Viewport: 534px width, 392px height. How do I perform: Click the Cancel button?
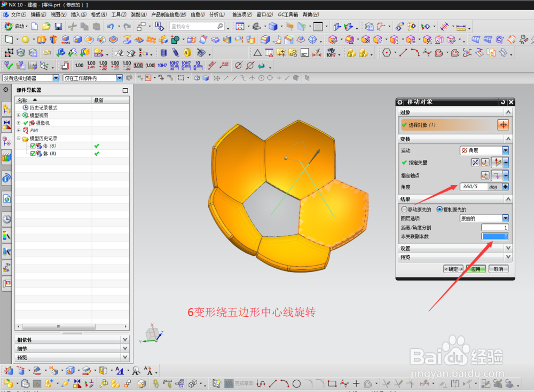click(x=499, y=269)
